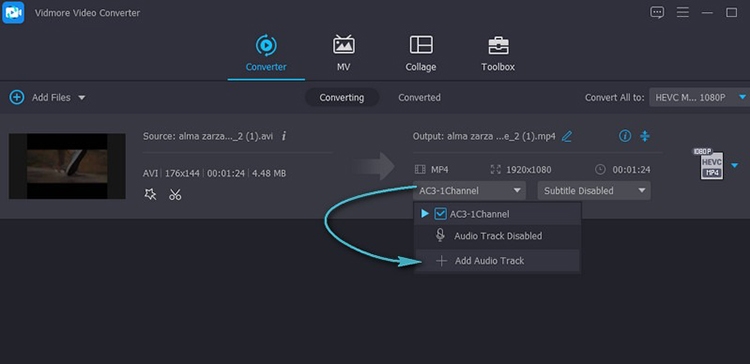The width and height of the screenshot is (750, 364).
Task: Open the feedback chat bubble icon
Action: [x=657, y=12]
